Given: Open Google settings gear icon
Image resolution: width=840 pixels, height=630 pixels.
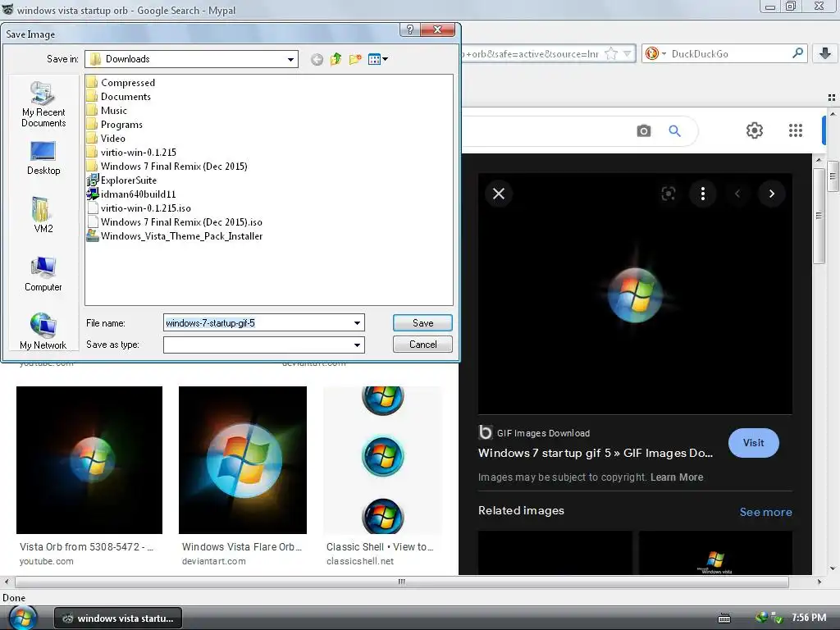Looking at the screenshot, I should (x=755, y=130).
